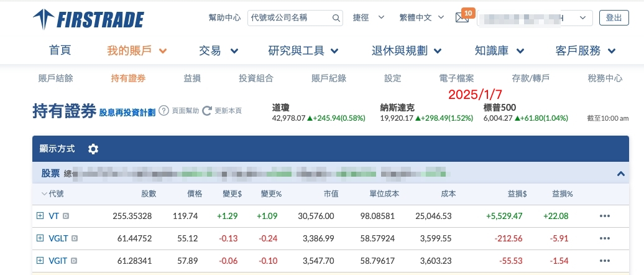Image resolution: width=644 pixels, height=275 pixels.
Task: Click the D badge next to VT
Action: (66, 216)
